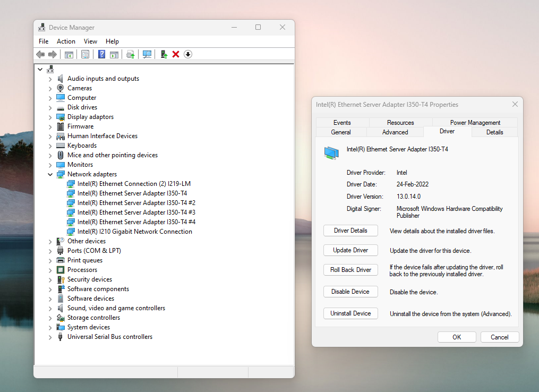Screen dimensions: 539x392
Task: Select the Events tab in Properties
Action: [x=341, y=122]
